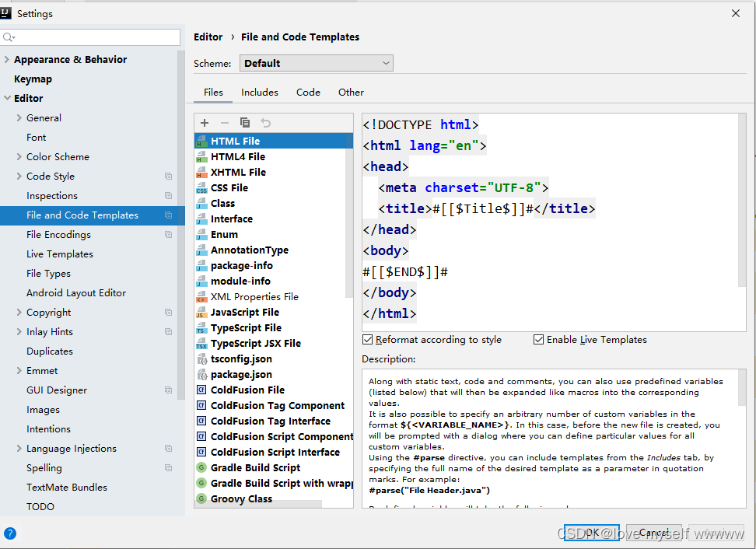This screenshot has width=756, height=549.
Task: Copy template using duplicate icon
Action: coord(245,123)
